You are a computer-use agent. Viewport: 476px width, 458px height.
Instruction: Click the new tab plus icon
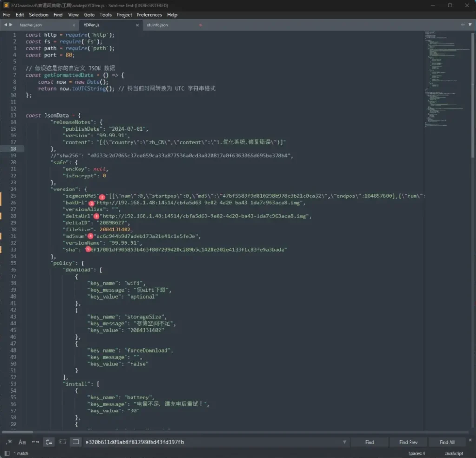point(463,25)
